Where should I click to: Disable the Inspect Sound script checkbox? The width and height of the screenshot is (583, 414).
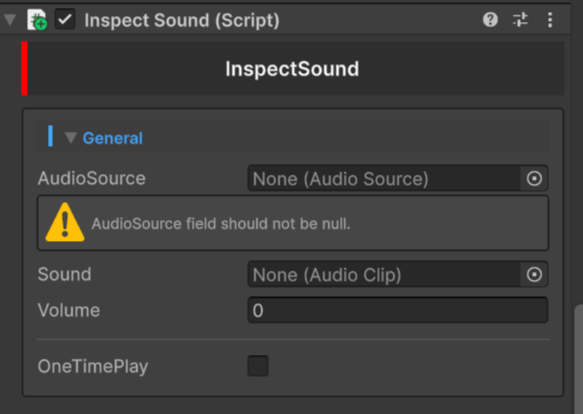tap(65, 19)
